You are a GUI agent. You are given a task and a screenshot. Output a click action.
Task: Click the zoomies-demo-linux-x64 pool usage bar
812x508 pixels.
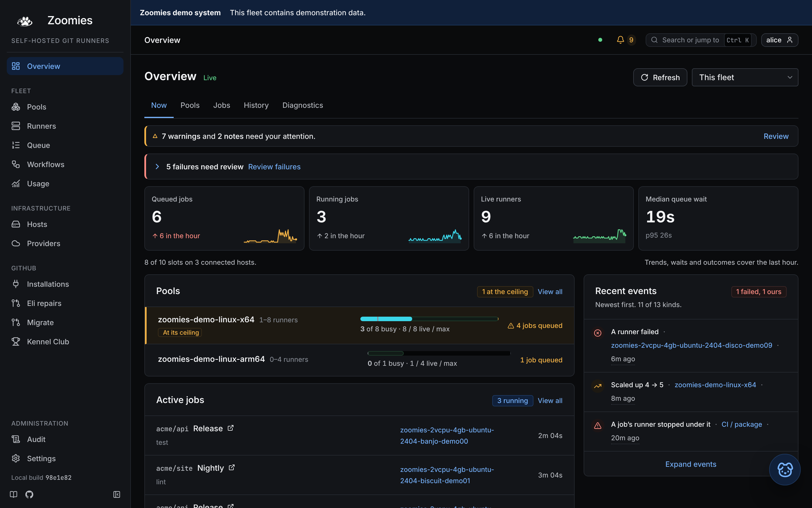tap(429, 319)
